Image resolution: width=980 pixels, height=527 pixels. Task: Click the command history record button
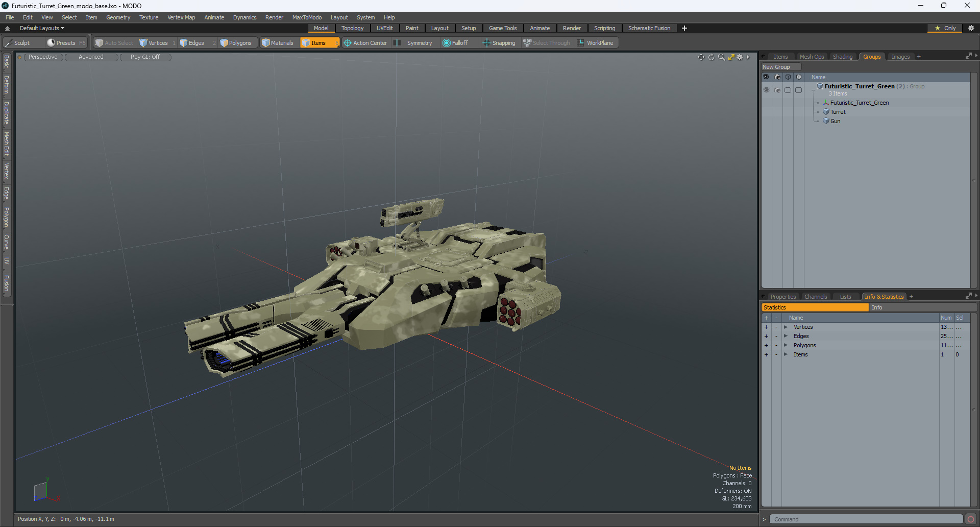click(970, 519)
